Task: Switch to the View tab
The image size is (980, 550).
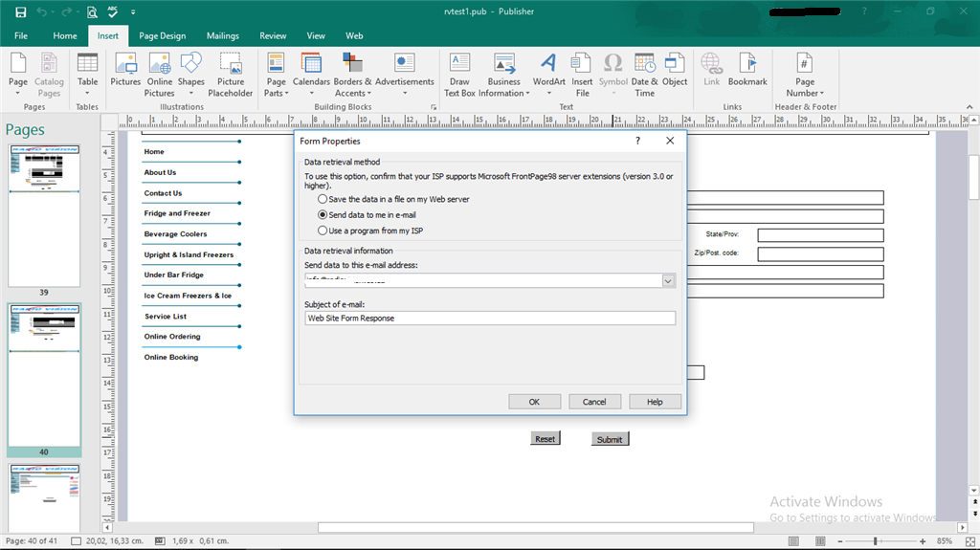Action: coord(316,35)
